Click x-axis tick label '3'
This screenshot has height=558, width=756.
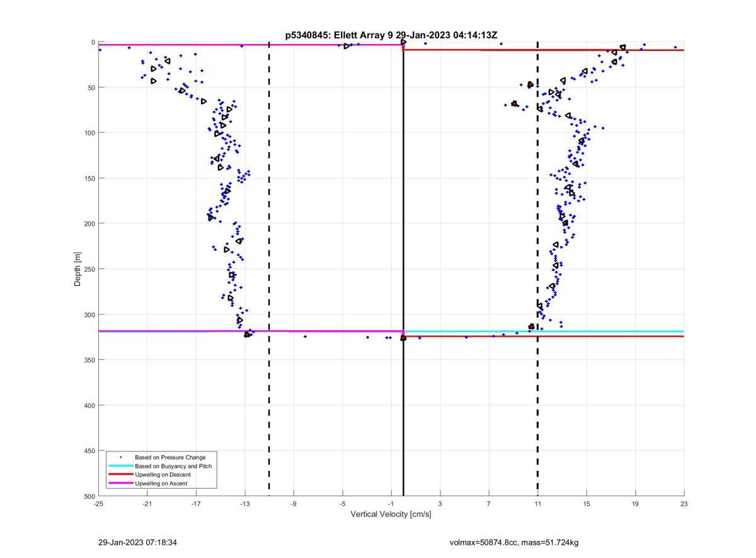click(x=440, y=504)
